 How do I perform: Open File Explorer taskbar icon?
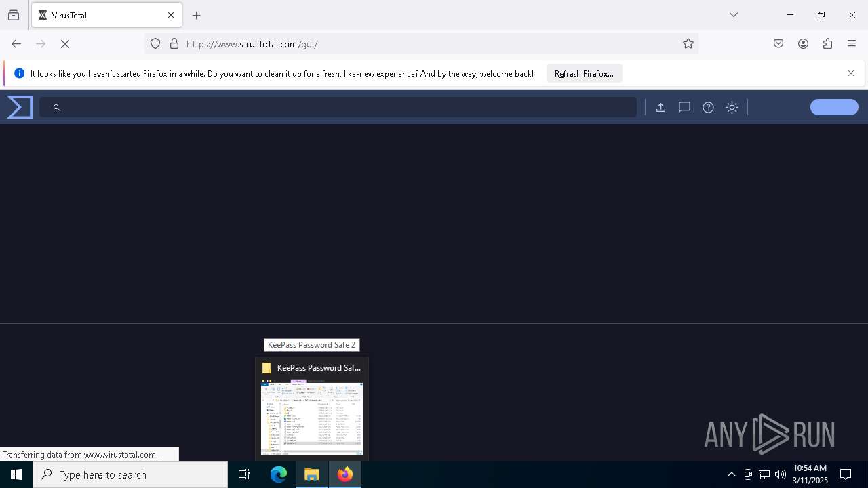pyautogui.click(x=312, y=474)
